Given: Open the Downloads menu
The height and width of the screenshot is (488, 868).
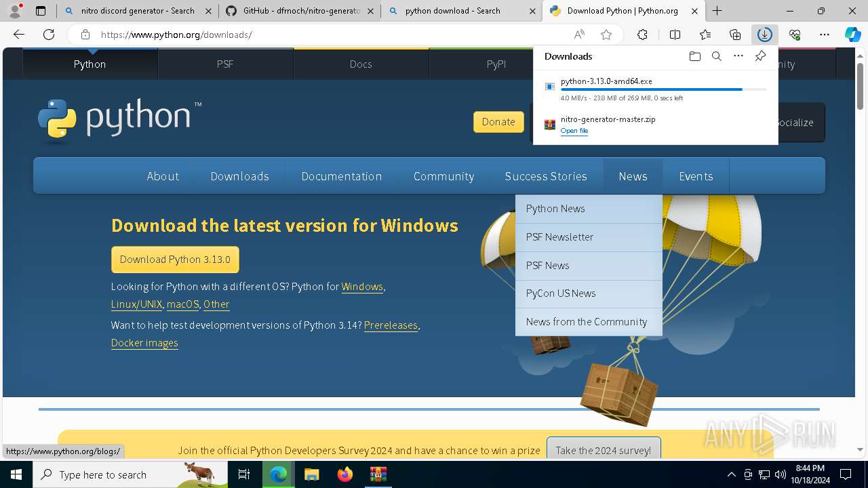Looking at the screenshot, I should coord(240,176).
